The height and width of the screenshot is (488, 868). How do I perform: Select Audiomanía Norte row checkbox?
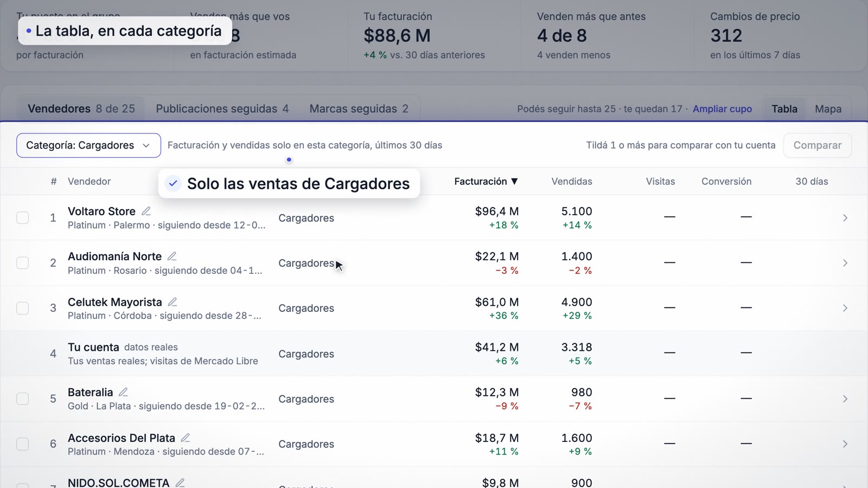click(23, 263)
